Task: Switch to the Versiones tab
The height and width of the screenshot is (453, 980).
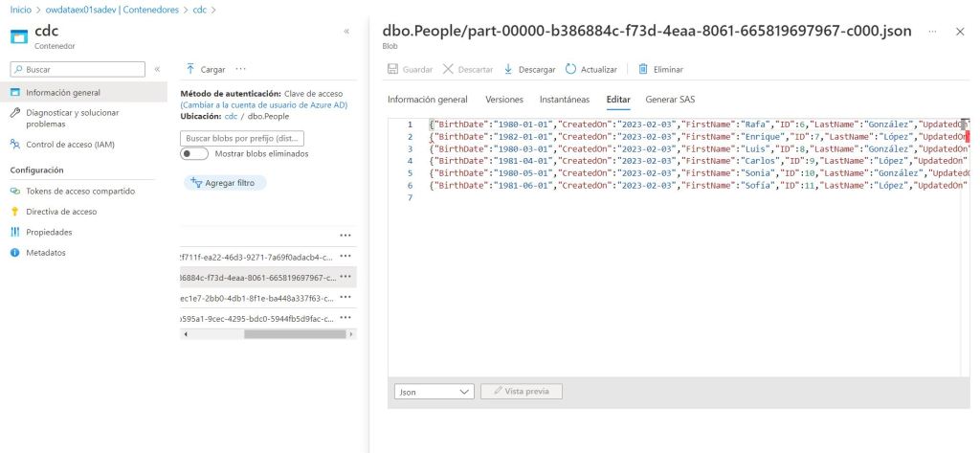Action: tap(504, 100)
